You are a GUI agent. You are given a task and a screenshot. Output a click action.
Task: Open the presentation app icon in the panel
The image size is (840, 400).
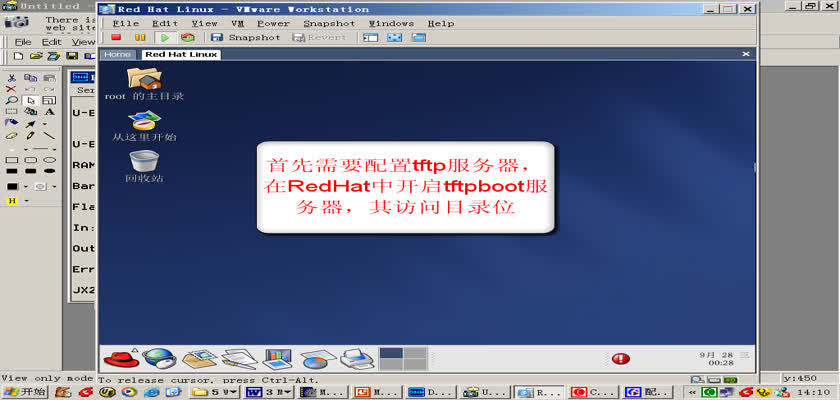pyautogui.click(x=278, y=358)
